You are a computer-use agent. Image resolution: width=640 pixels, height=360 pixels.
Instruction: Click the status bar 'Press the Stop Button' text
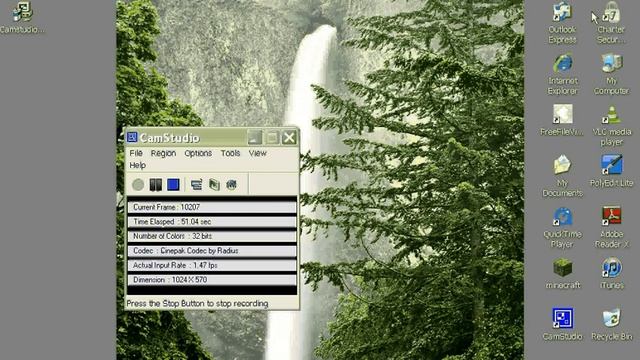(197, 304)
